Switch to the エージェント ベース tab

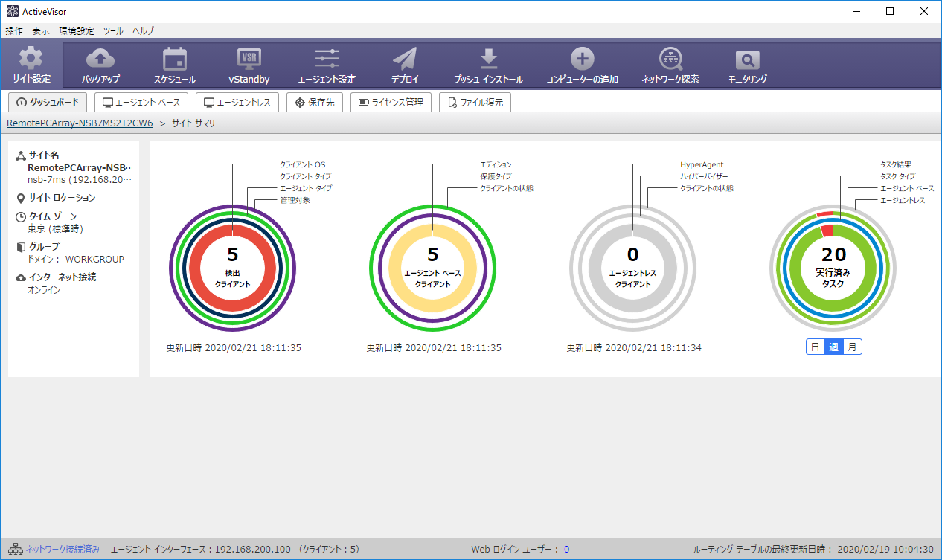coord(141,103)
